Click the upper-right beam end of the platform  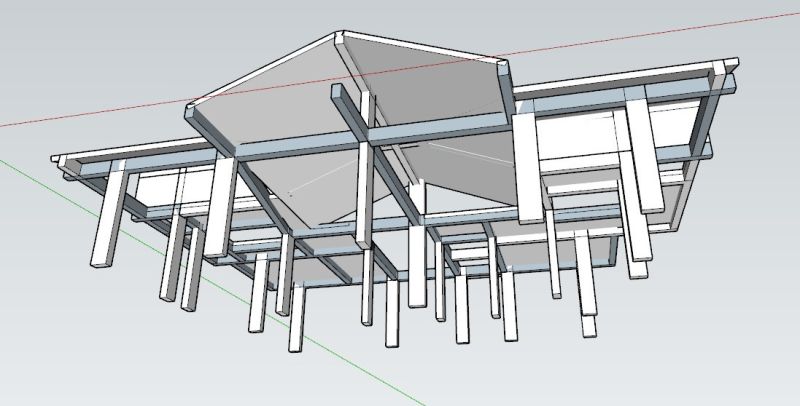coord(722,72)
